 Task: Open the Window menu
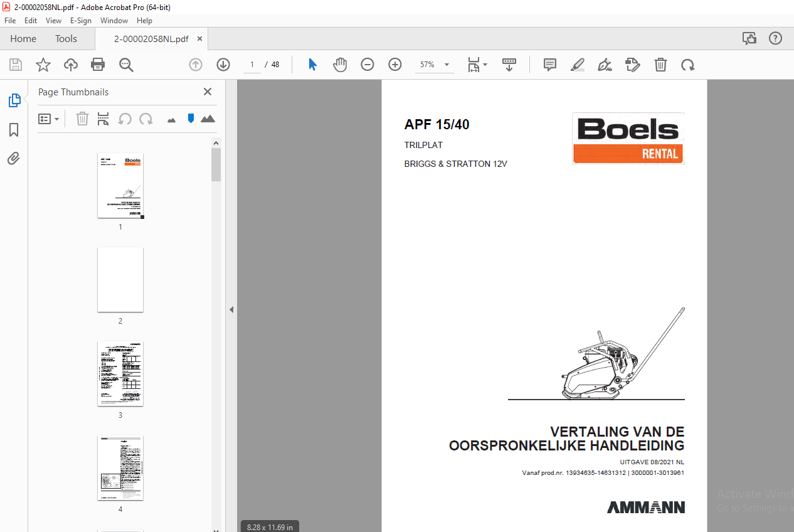click(x=114, y=21)
